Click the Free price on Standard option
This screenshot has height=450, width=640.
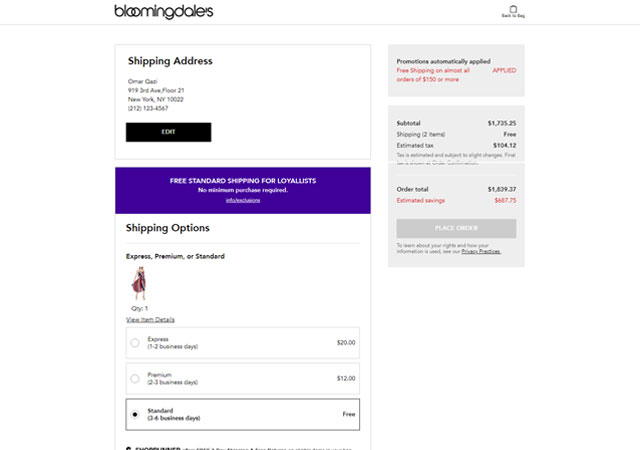point(349,414)
